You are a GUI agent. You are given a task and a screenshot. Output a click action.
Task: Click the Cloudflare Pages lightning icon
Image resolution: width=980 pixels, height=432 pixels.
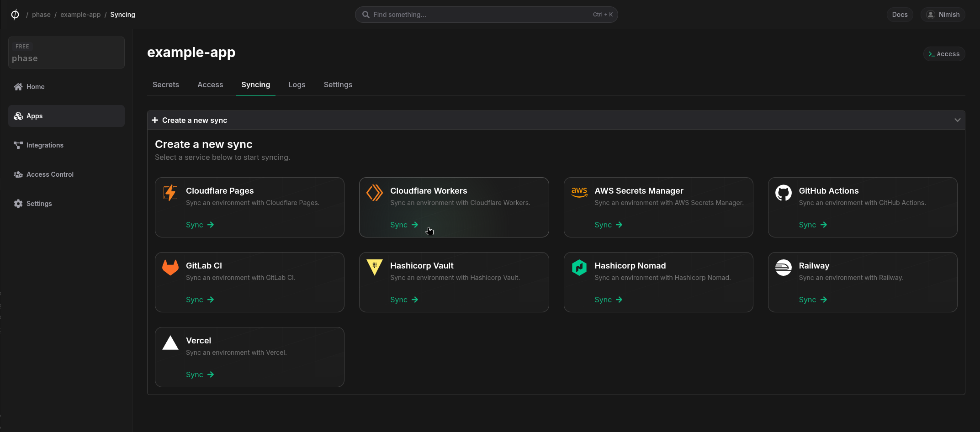tap(170, 193)
